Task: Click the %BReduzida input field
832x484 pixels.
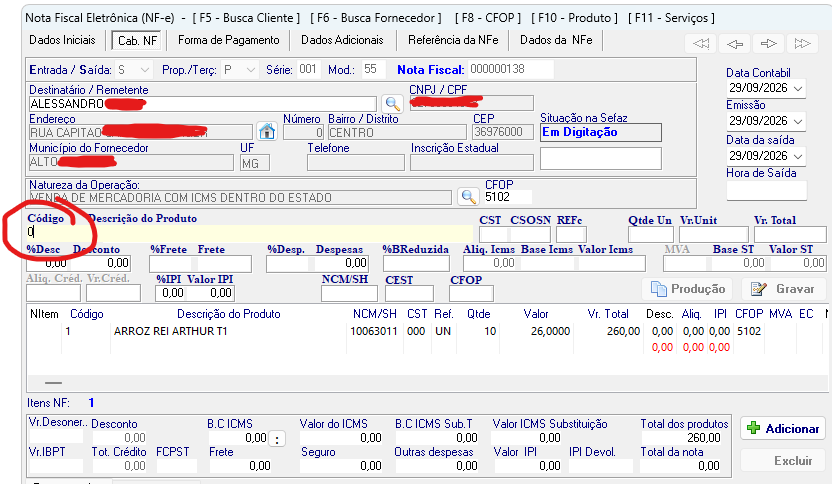Action: pyautogui.click(x=416, y=263)
